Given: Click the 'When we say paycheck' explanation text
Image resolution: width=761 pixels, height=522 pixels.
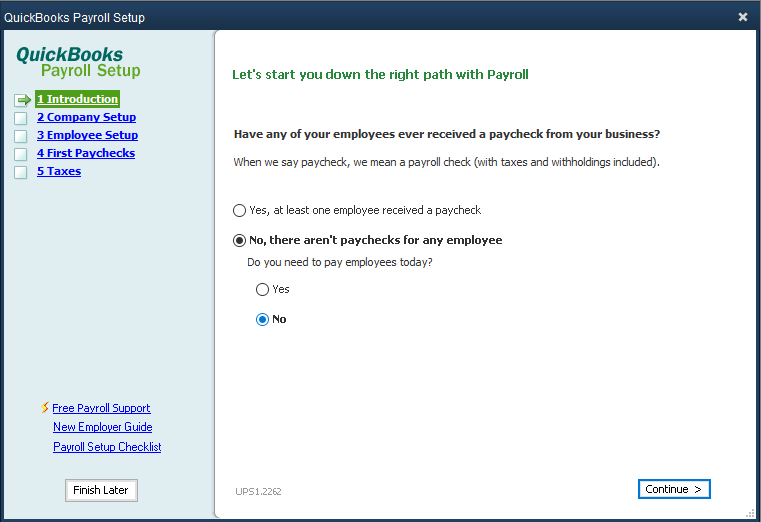Looking at the screenshot, I should pyautogui.click(x=447, y=162).
